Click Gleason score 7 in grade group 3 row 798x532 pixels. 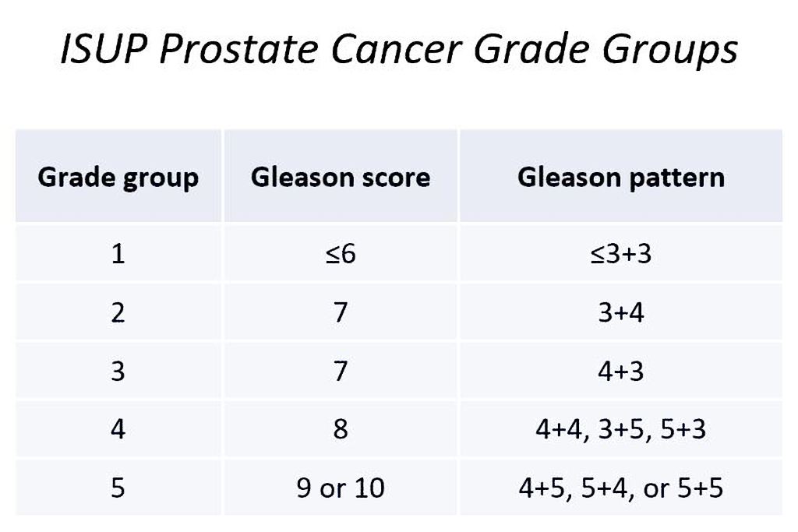[341, 370]
